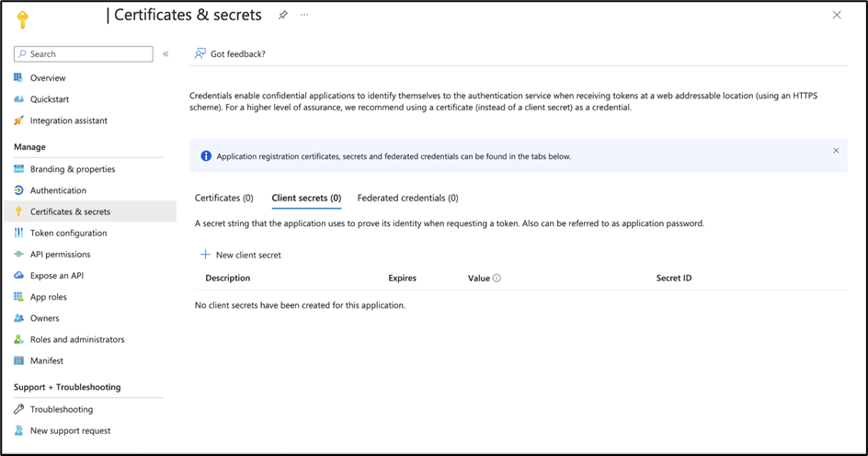
Task: Go to Branding & properties
Action: (73, 169)
